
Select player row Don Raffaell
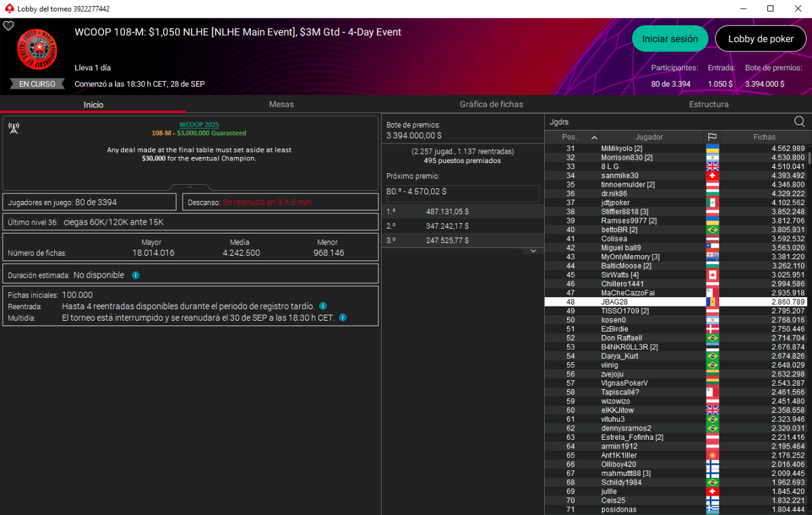coord(677,338)
